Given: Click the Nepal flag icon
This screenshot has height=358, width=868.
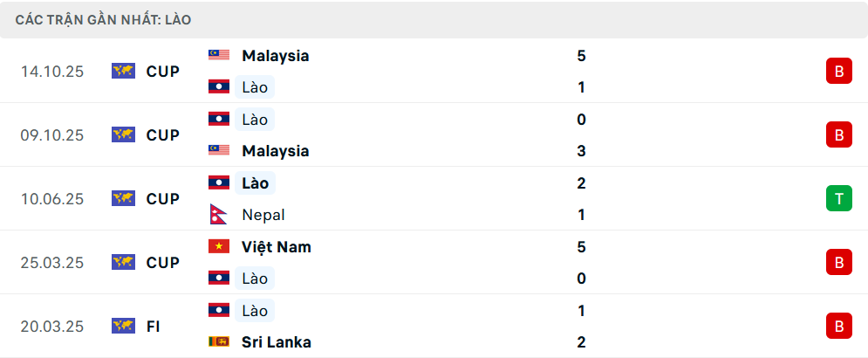Looking at the screenshot, I should 218,214.
